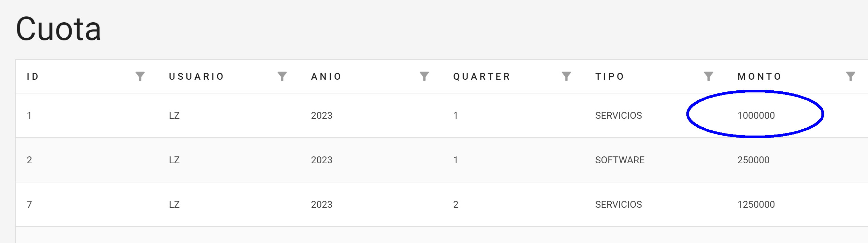This screenshot has height=243, width=868.
Task: Open the QUARTER column filter icon
Action: click(566, 76)
